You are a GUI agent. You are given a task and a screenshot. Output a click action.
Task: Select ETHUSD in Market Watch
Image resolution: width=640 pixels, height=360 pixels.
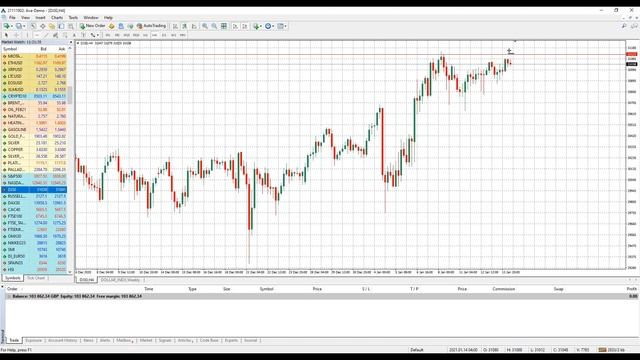click(x=34, y=63)
